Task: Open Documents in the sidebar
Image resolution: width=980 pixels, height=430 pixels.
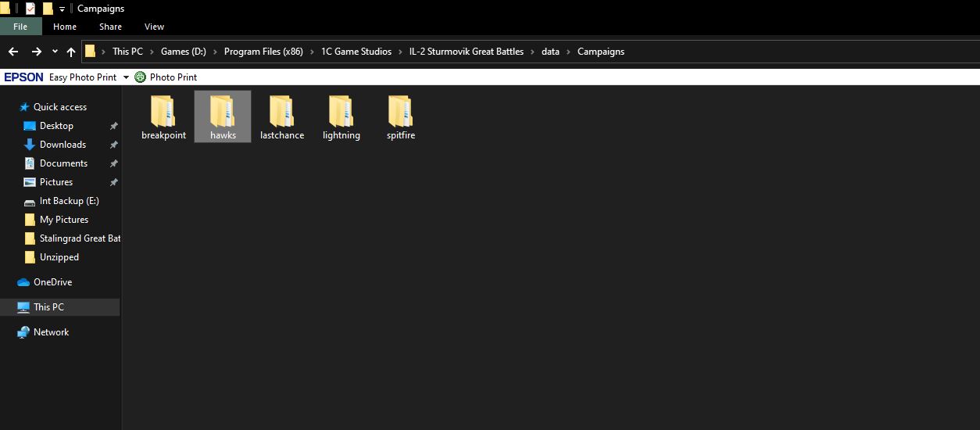Action: (x=63, y=163)
